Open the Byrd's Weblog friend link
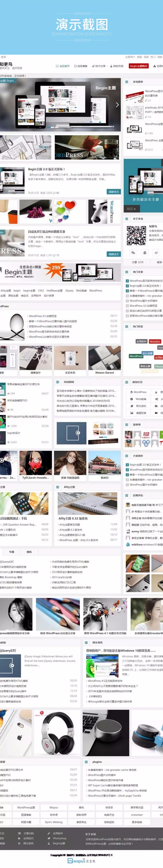 click(x=54, y=822)
